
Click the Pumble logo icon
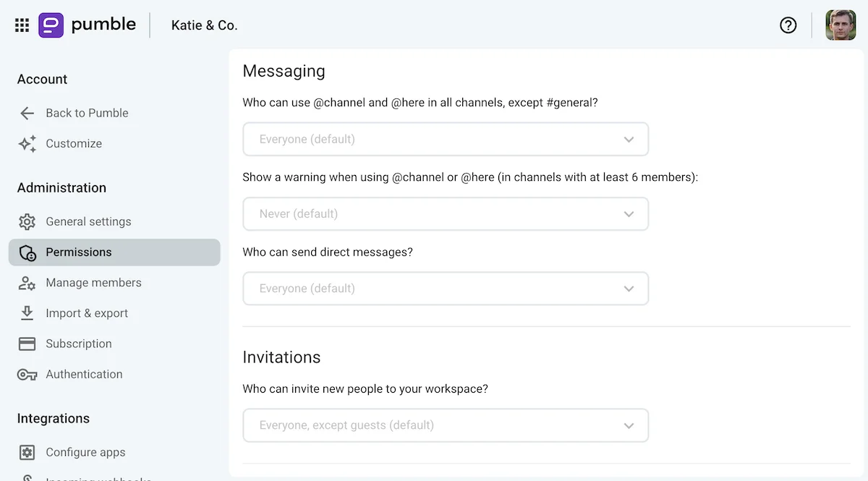coord(49,25)
